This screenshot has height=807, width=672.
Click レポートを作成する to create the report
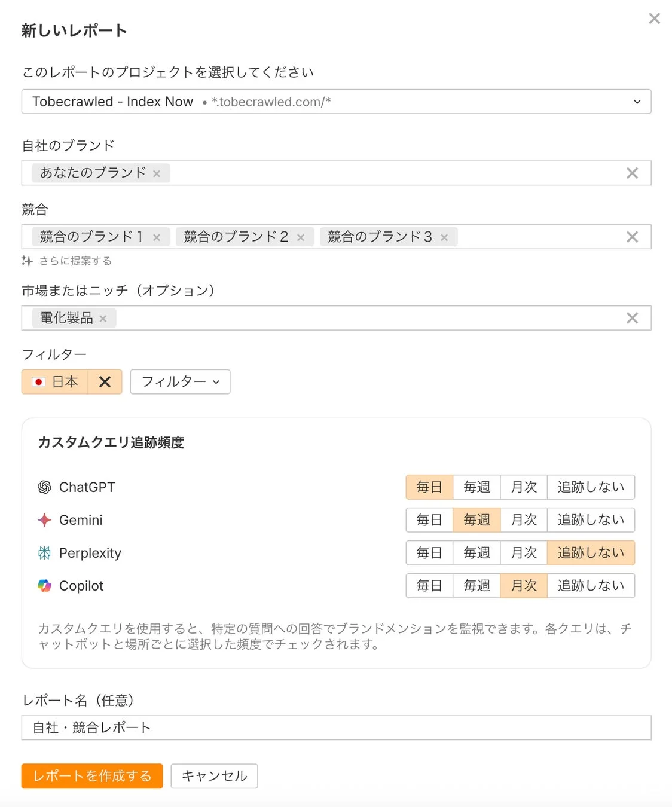click(91, 776)
